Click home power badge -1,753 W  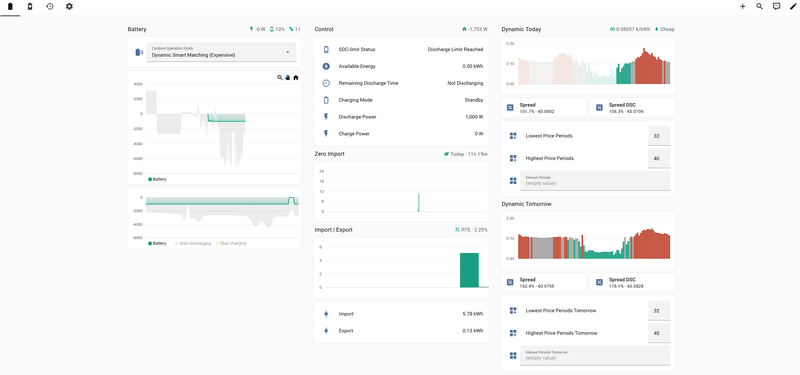click(x=475, y=30)
